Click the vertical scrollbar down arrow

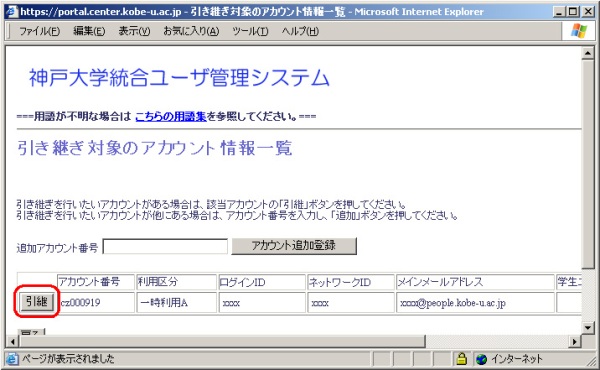[x=587, y=328]
